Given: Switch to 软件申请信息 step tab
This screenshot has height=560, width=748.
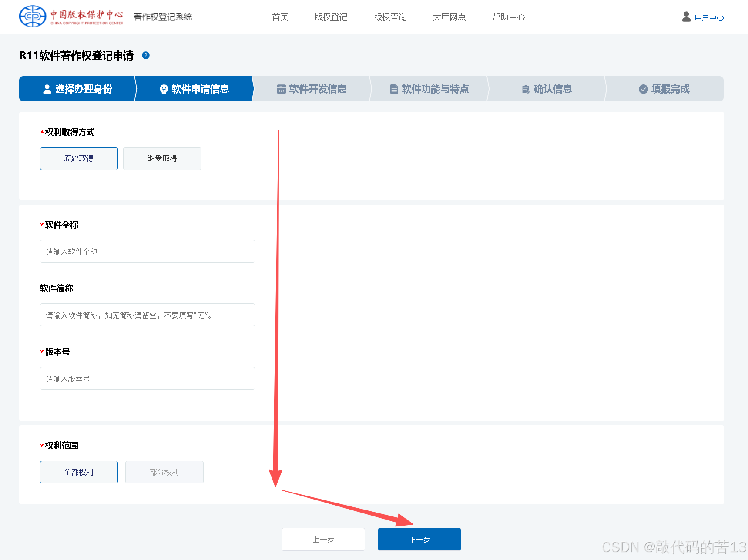Looking at the screenshot, I should (x=195, y=89).
